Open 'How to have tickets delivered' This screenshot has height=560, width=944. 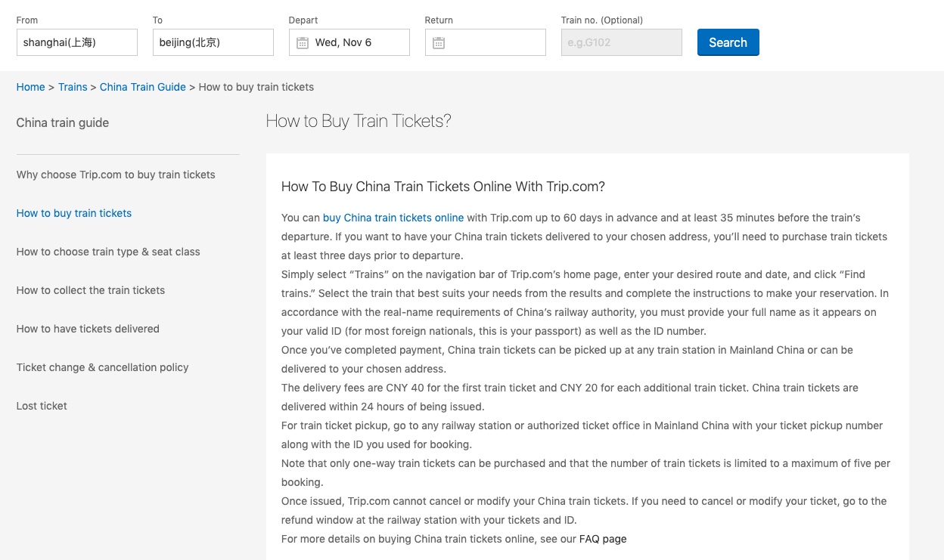coord(88,329)
